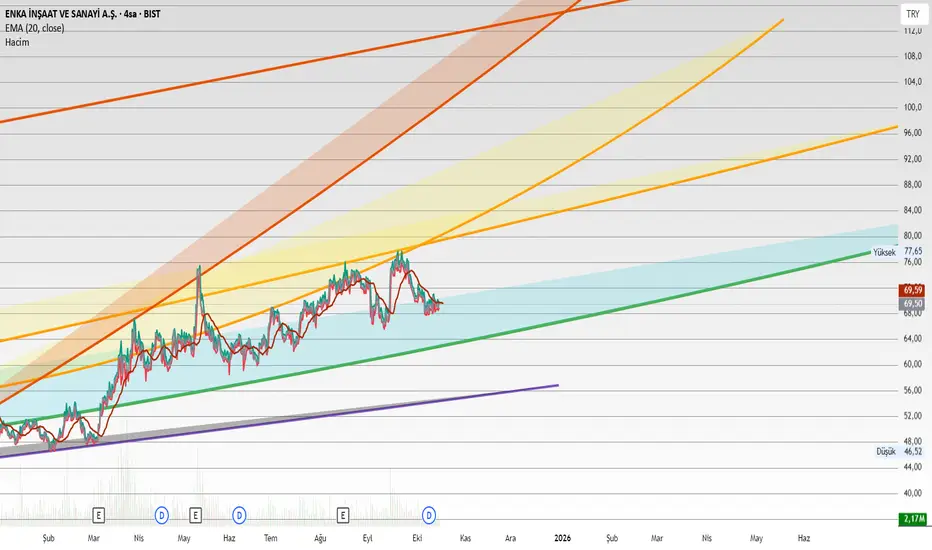932x550 pixels.
Task: Open the E earnings marker between Ağu and Eyl
Action: click(342, 516)
